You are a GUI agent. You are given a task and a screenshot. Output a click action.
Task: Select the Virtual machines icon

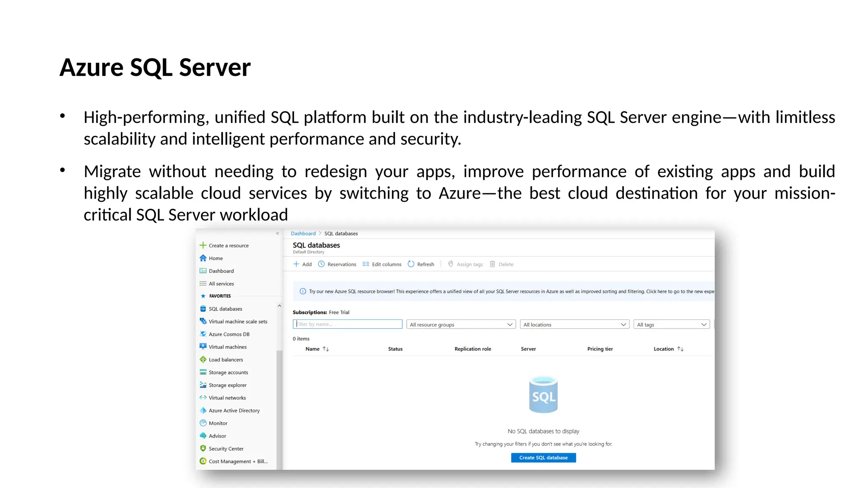click(x=203, y=347)
